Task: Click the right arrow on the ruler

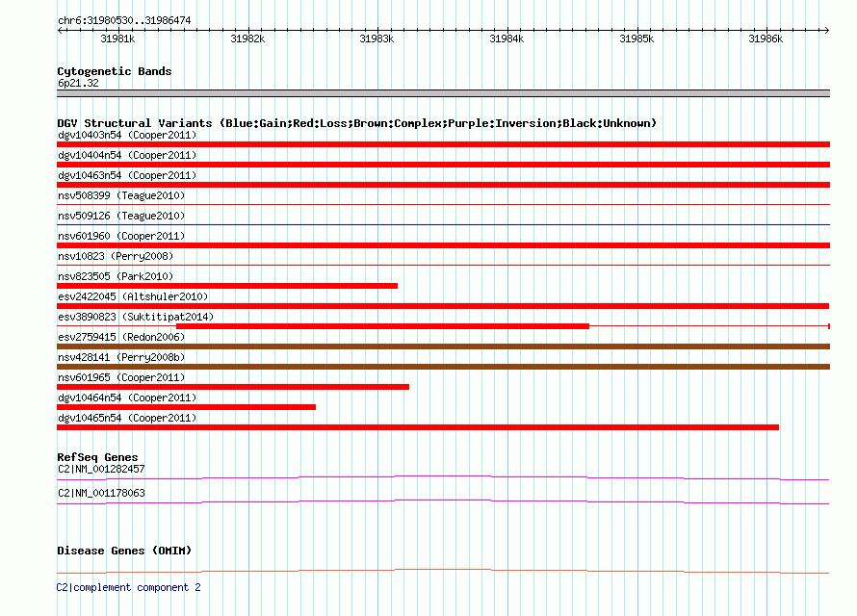Action: tap(826, 31)
